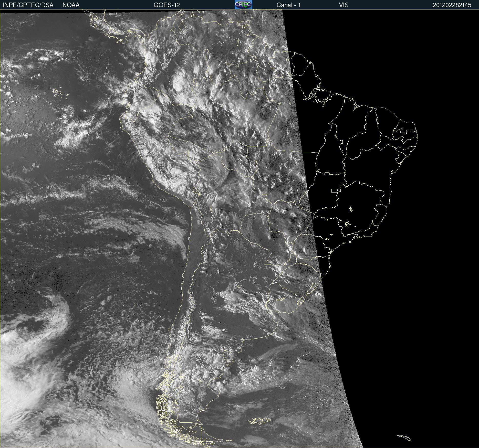Image resolution: width=479 pixels, height=448 pixels.
Task: Click the Canal - 1 label
Action: coord(289,5)
